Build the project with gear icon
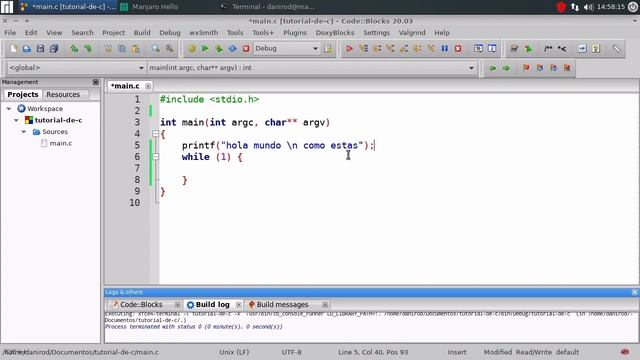This screenshot has height=360, width=640. [191, 49]
